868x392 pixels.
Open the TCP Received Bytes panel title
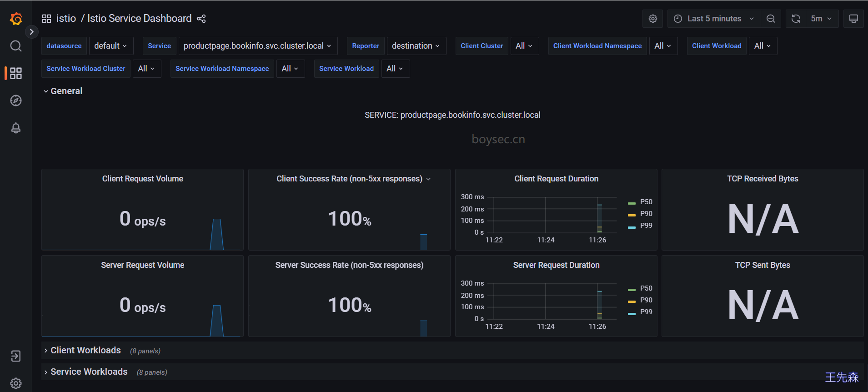click(x=763, y=179)
